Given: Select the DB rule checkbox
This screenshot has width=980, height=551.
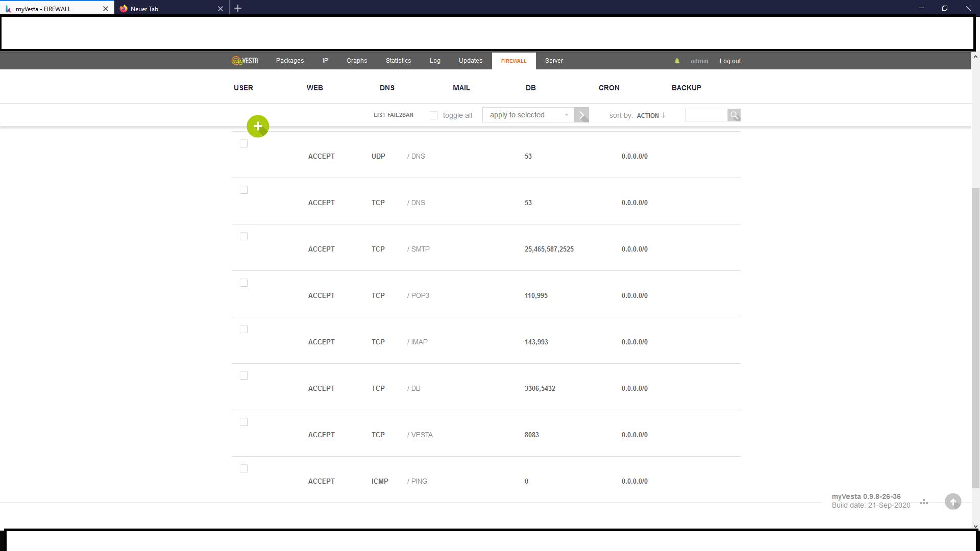Looking at the screenshot, I should (244, 376).
